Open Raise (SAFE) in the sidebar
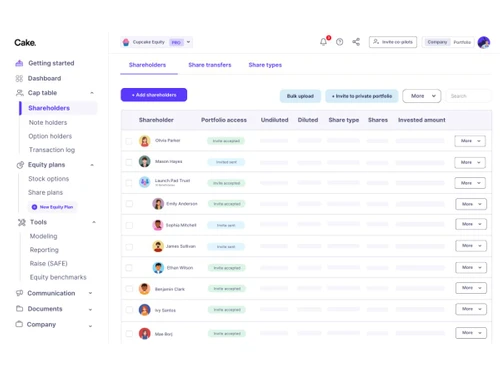Viewport: 500px width, 375px height. [48, 264]
